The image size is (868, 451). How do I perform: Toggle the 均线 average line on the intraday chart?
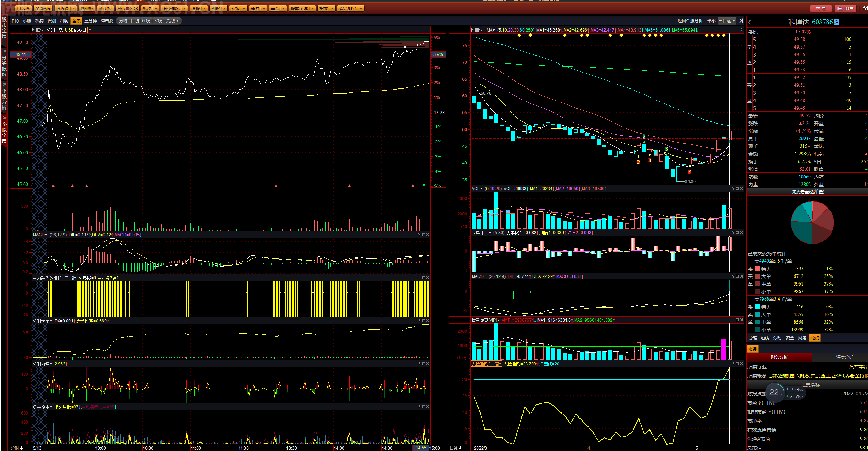68,30
